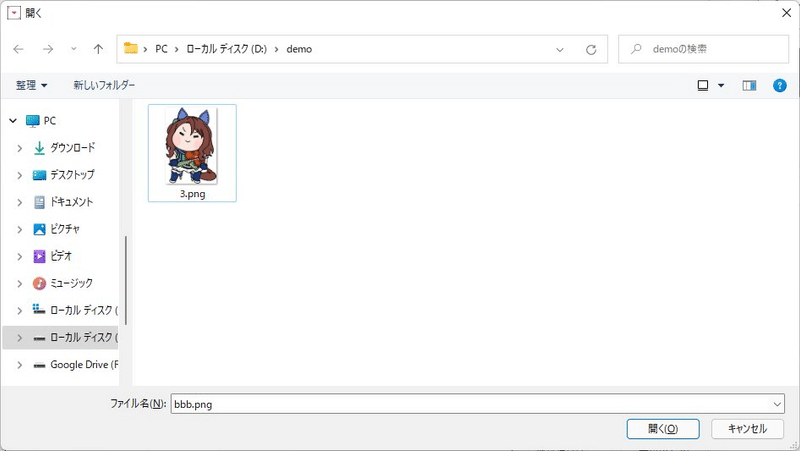This screenshot has width=800, height=451.
Task: Expand the address bar history dropdown
Action: (x=560, y=49)
